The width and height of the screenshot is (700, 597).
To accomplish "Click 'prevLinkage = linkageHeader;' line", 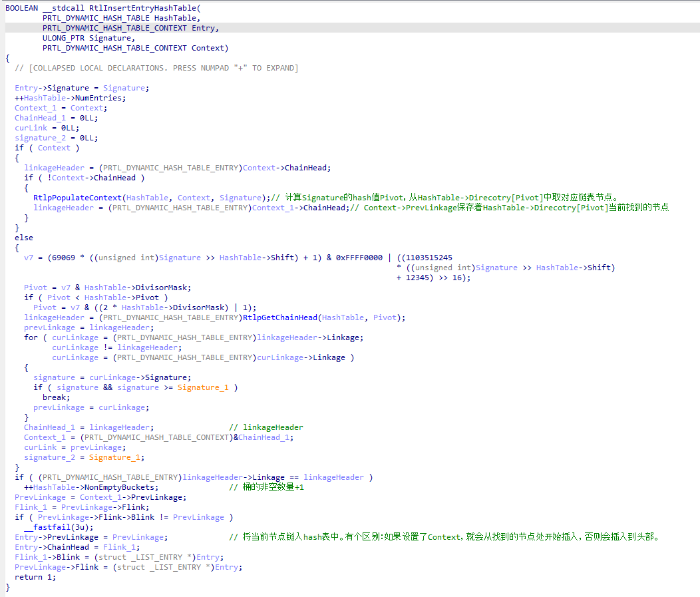I will (x=89, y=327).
